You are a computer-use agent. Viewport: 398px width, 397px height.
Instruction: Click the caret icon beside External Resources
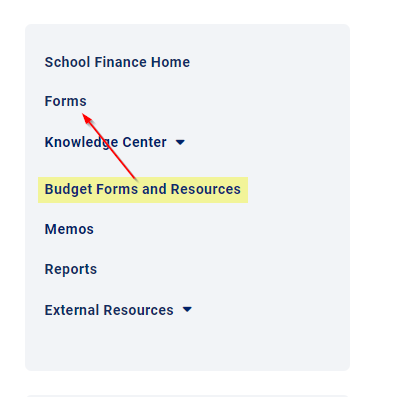click(187, 310)
